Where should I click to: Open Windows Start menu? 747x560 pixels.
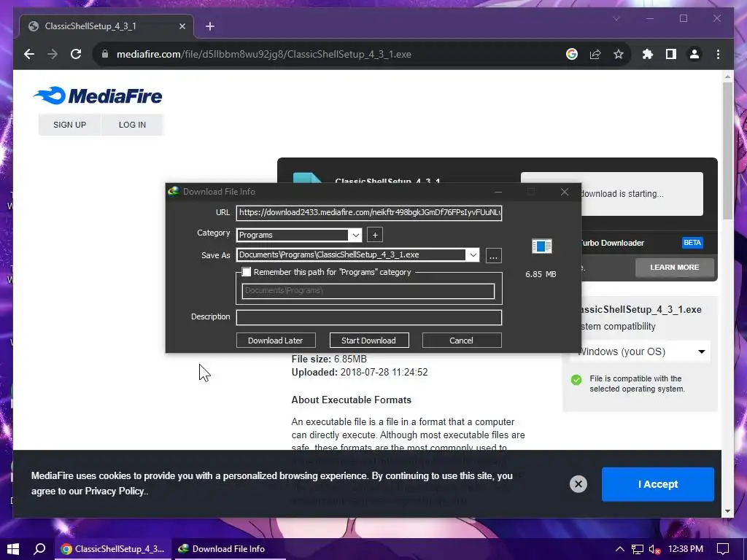[x=13, y=549]
